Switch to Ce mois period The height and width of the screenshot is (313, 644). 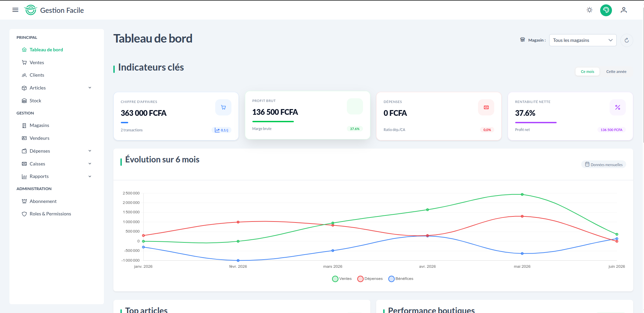(587, 72)
